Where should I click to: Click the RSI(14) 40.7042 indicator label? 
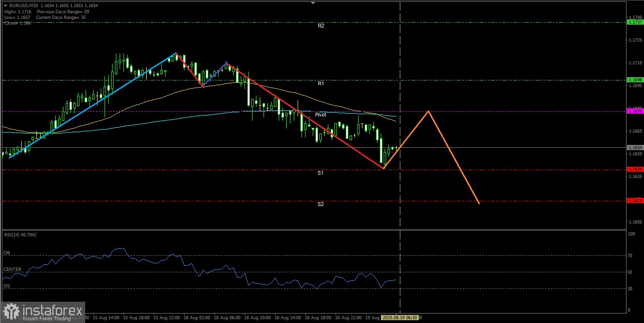click(20, 234)
